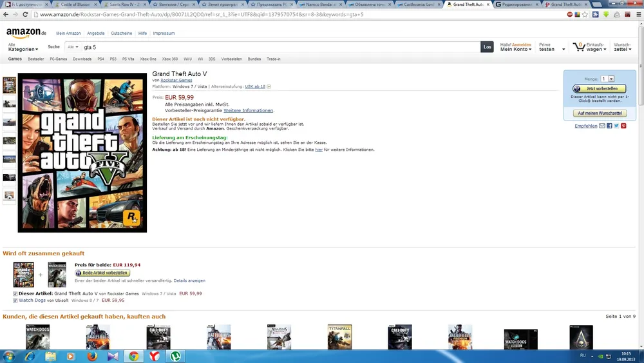Click the search field containing 'gta 5'
The height and width of the screenshot is (363, 644).
tap(281, 47)
